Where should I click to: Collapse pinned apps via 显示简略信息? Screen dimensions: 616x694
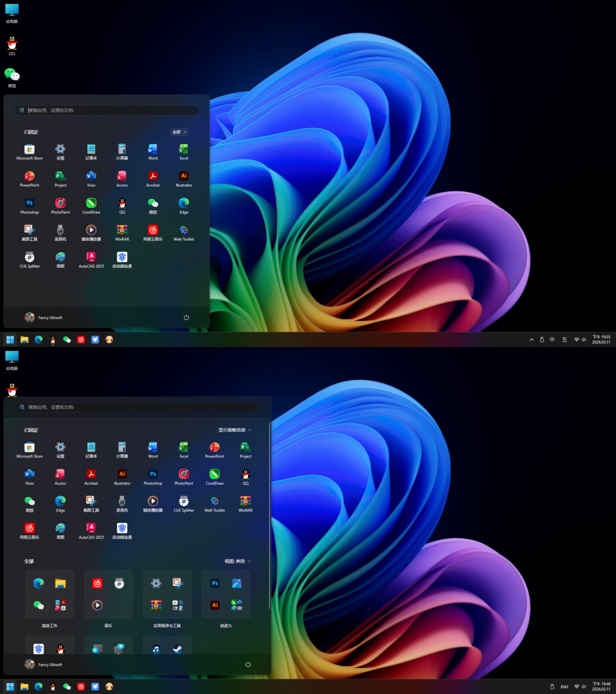pos(234,430)
